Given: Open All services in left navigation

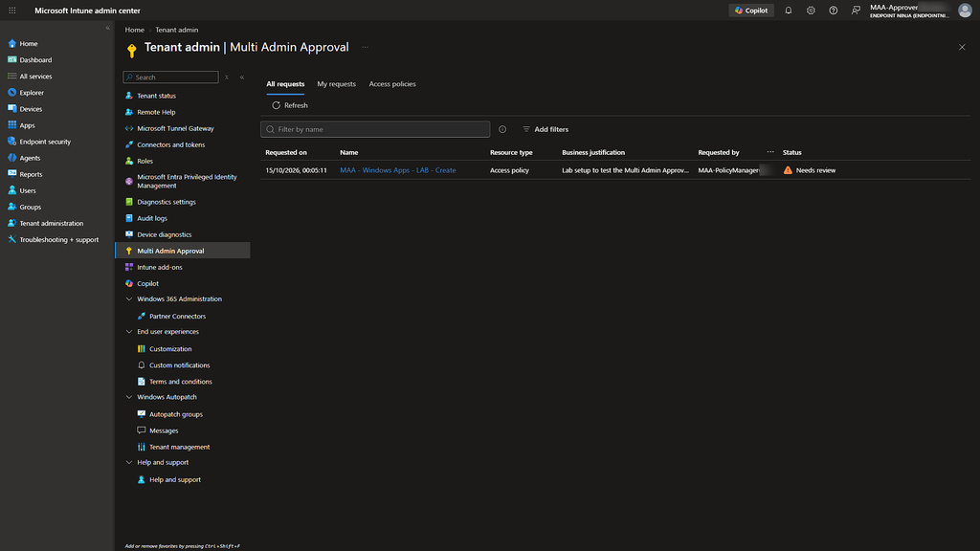Looking at the screenshot, I should [x=35, y=77].
